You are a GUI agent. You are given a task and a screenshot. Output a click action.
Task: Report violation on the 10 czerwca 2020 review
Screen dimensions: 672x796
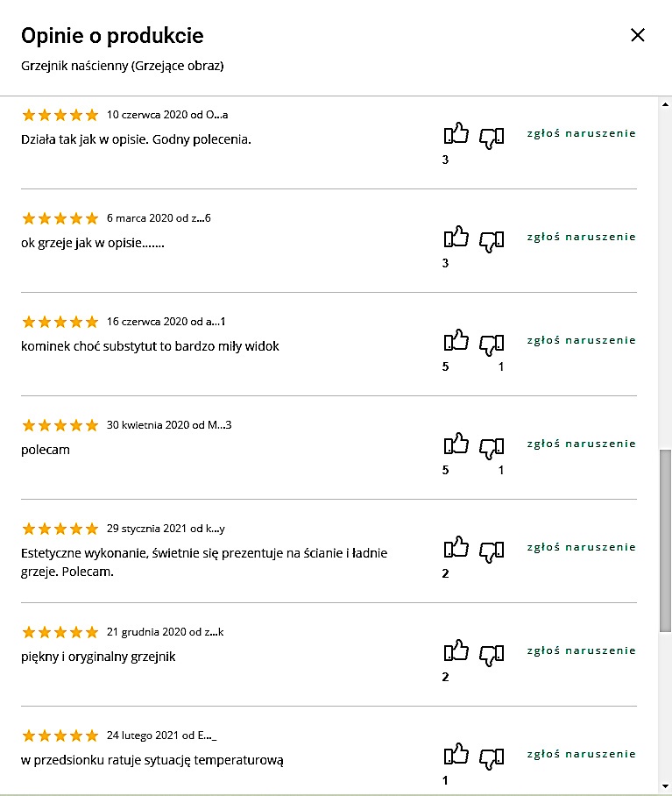[581, 133]
